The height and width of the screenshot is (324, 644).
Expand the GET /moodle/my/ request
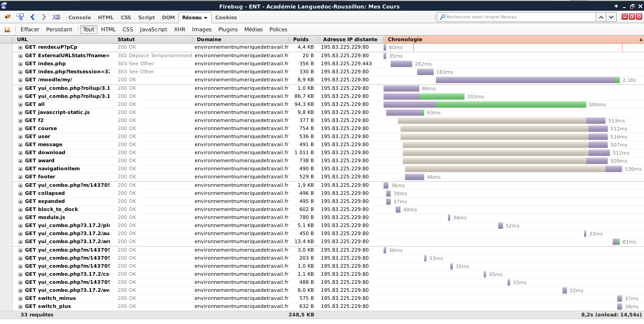(x=20, y=80)
